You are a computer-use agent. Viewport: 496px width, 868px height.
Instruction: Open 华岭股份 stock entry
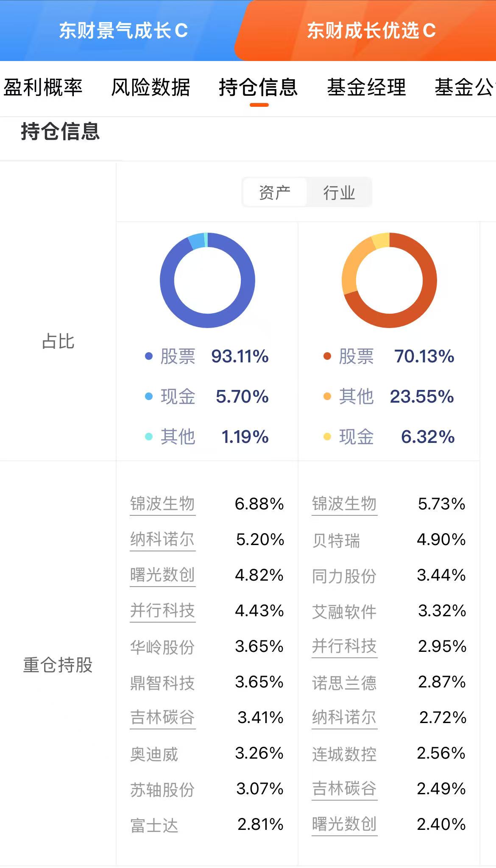162,647
